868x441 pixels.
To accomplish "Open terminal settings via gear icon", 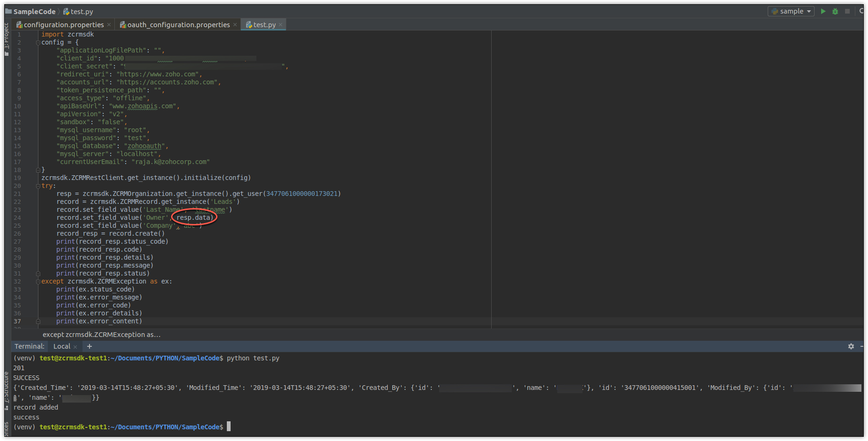I will [851, 346].
